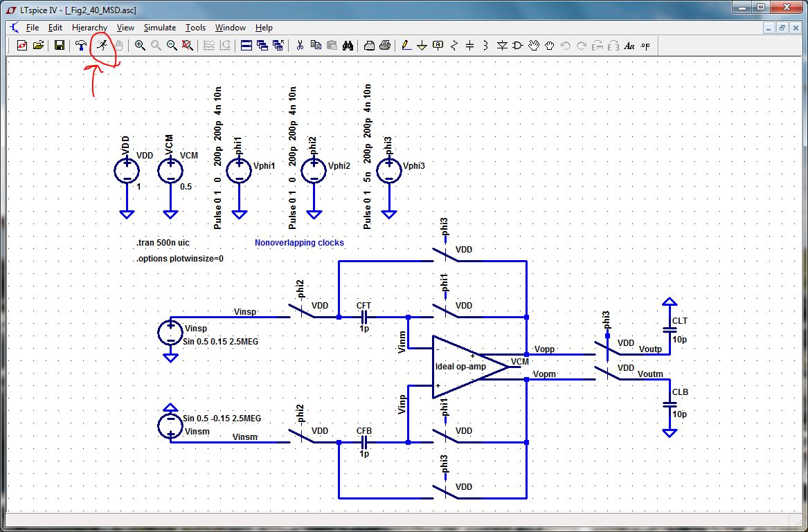Screen dimensions: 808x532
Task: Open the Tools menu
Action: tap(195, 28)
